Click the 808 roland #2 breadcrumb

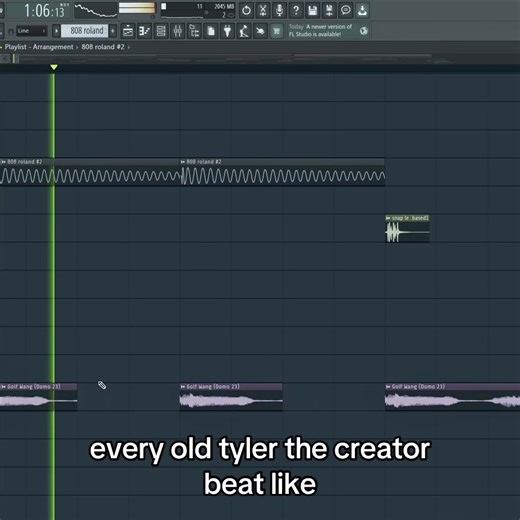click(x=103, y=47)
